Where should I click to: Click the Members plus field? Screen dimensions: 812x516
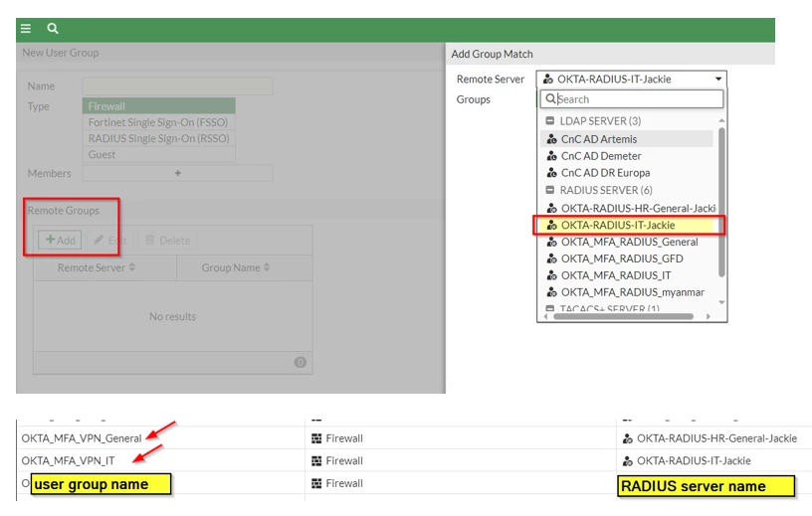coord(177,173)
